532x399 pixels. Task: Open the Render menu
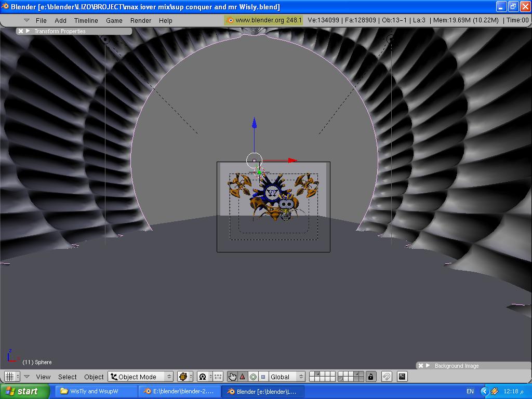(140, 20)
